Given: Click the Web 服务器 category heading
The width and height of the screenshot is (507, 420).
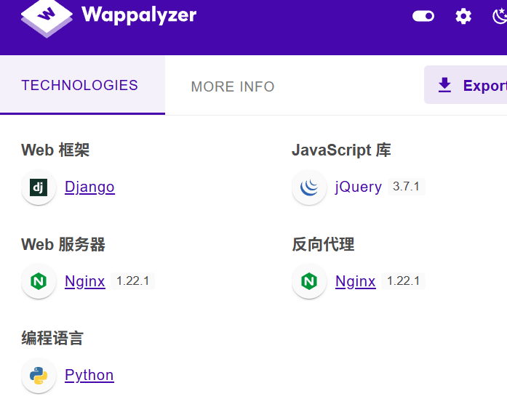Looking at the screenshot, I should point(63,245).
